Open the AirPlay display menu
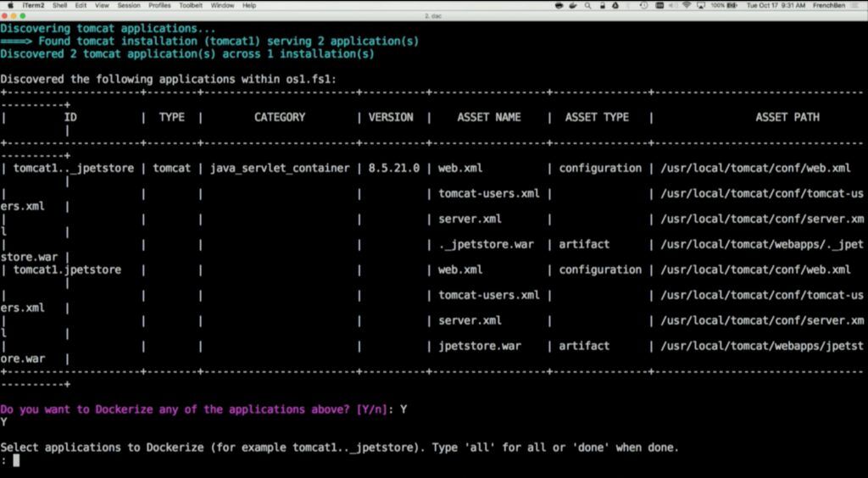Image resolution: width=868 pixels, height=478 pixels. pos(701,6)
